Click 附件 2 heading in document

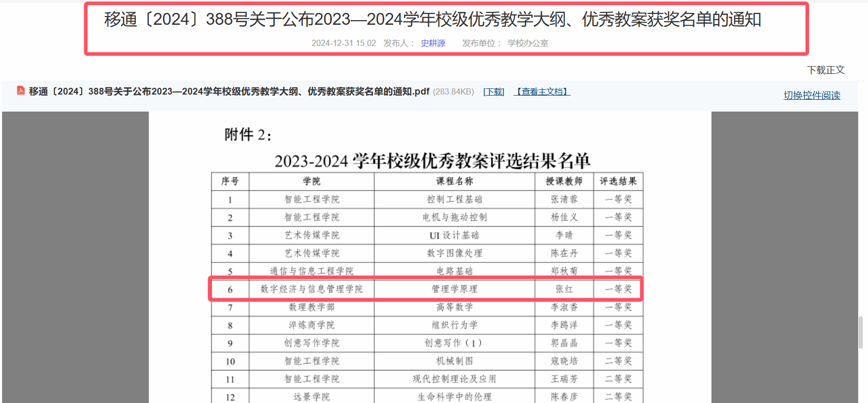click(x=247, y=135)
